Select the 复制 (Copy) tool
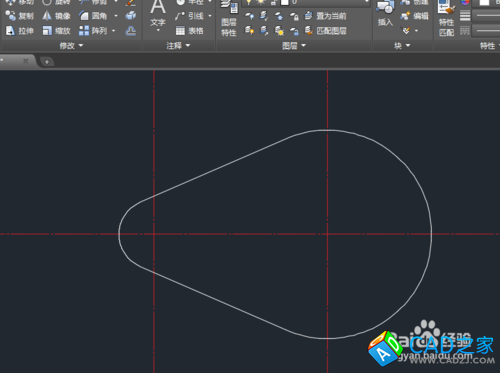This screenshot has height=373, width=500. tap(20, 16)
